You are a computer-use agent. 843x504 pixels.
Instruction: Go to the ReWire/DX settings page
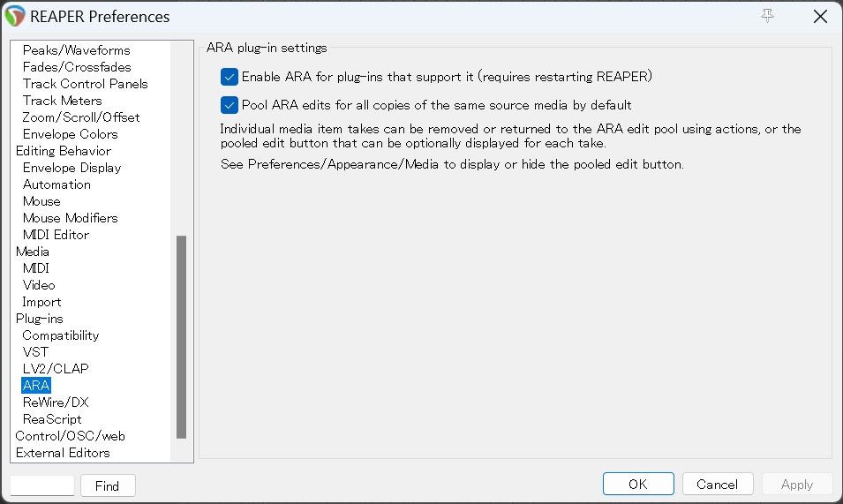(55, 402)
